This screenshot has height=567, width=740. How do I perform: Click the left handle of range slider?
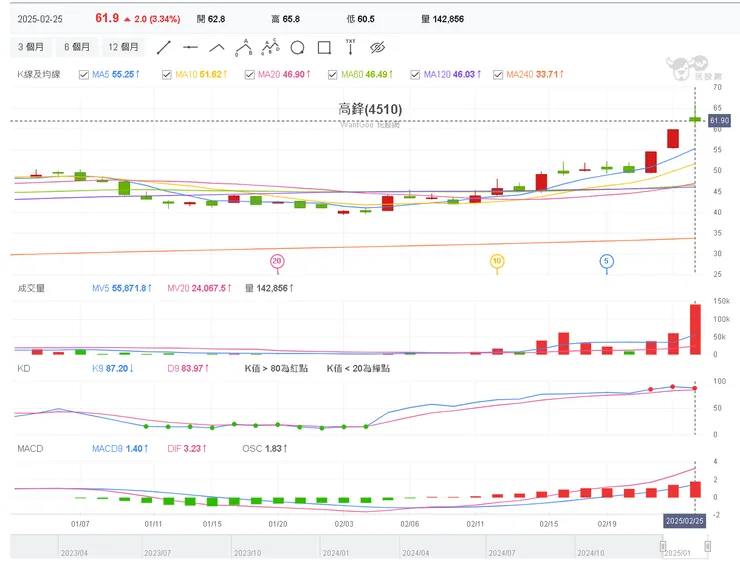tap(663, 546)
